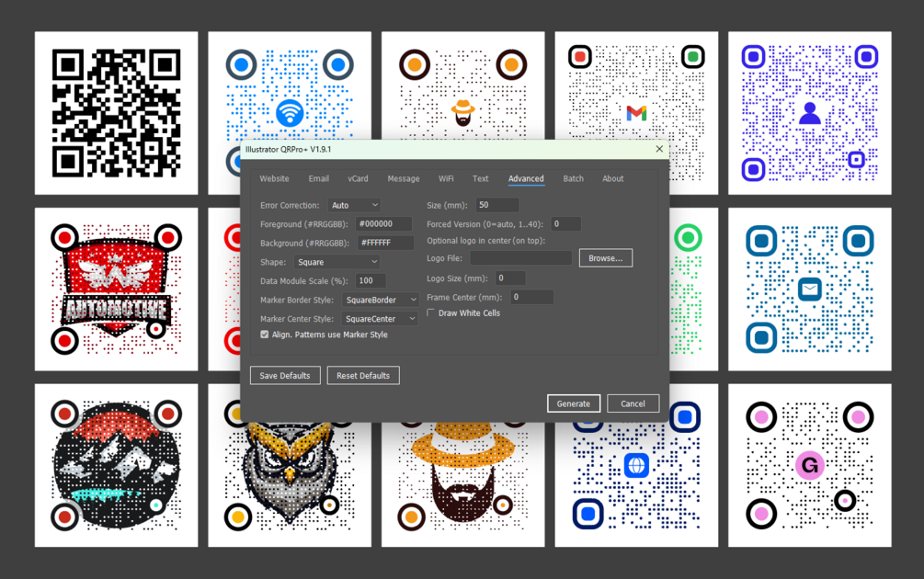Click the Background color hex field

pyautogui.click(x=385, y=243)
